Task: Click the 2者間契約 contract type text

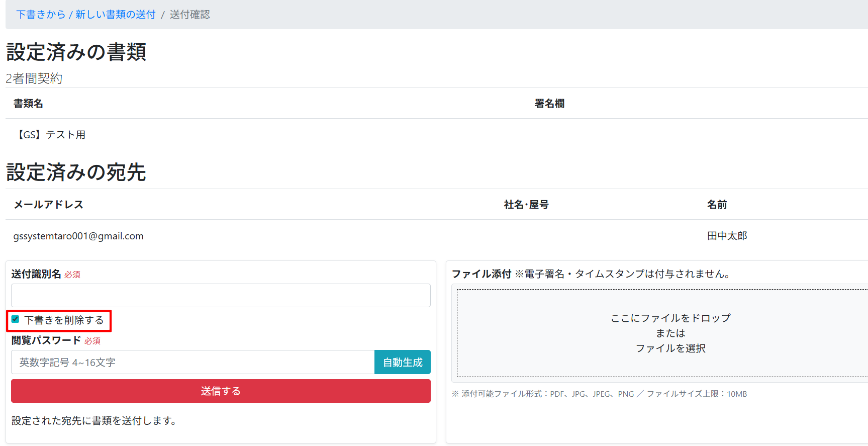Action: point(34,78)
